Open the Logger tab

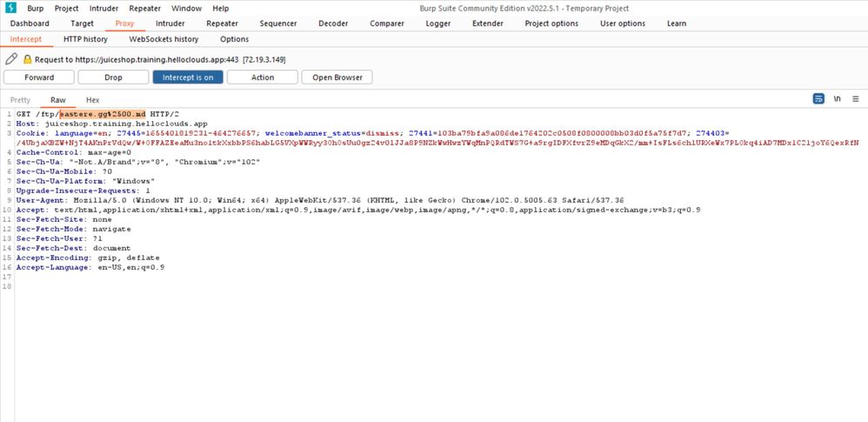pos(437,23)
